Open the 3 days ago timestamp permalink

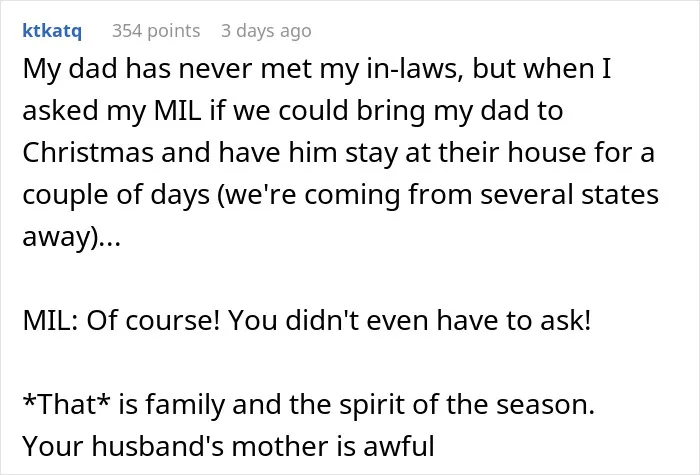click(x=266, y=31)
